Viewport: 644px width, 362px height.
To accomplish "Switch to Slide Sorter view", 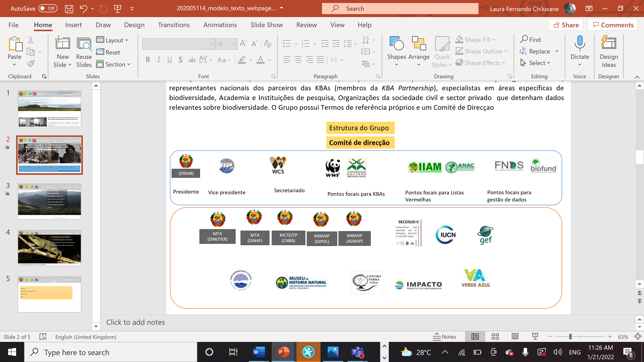I will (495, 337).
